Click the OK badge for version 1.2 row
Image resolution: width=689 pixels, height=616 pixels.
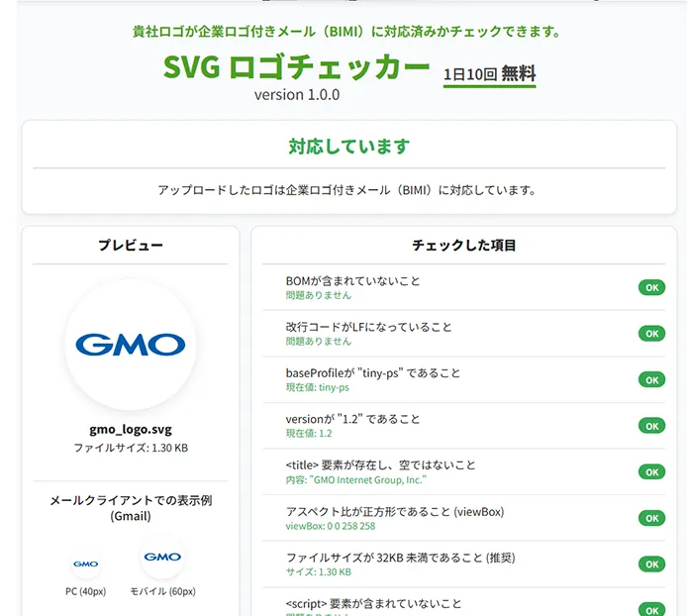tap(651, 426)
